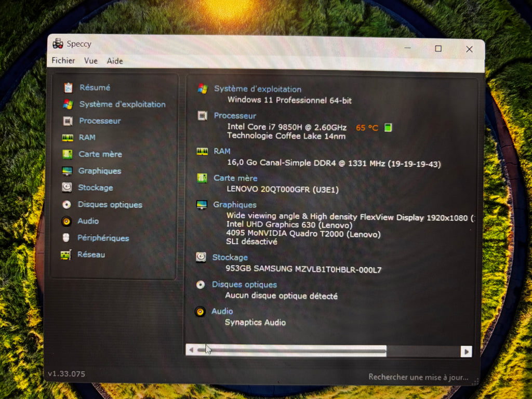The height and width of the screenshot is (399, 532).
Task: Go to Audio section in sidebar
Action: click(x=88, y=221)
